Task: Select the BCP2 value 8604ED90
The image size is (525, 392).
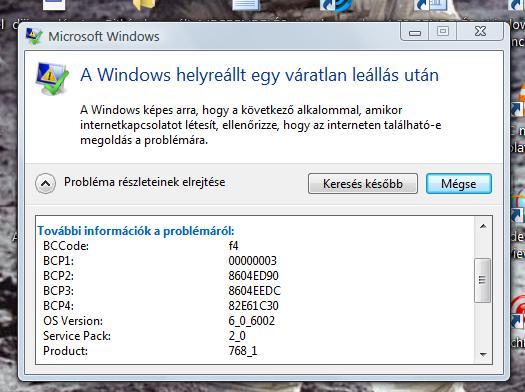Action: (253, 276)
